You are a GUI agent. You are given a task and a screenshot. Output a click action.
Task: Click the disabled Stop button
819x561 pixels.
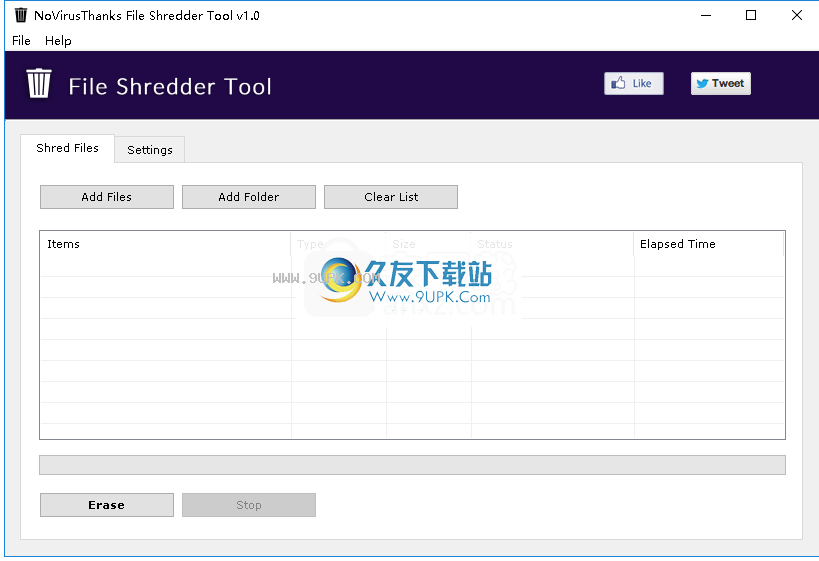point(249,505)
